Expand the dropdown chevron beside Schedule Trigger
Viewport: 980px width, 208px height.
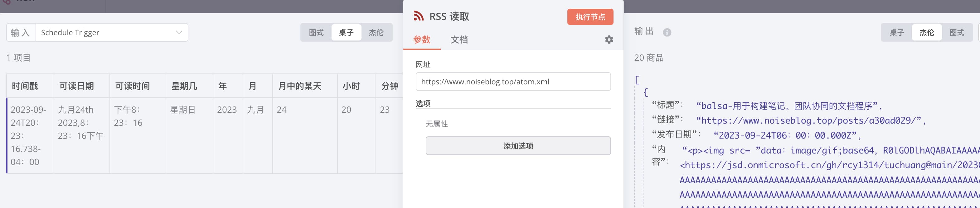179,33
